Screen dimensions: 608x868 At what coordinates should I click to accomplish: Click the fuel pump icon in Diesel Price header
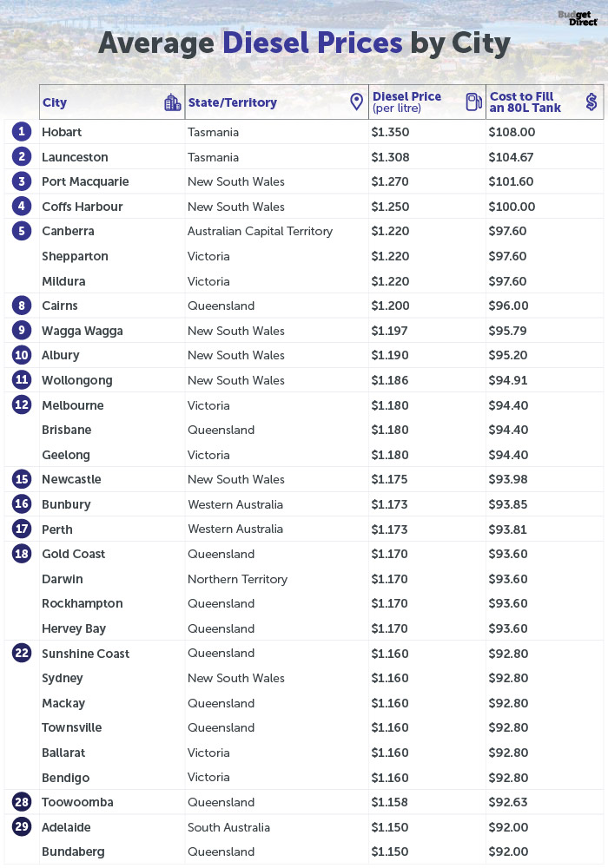[473, 102]
